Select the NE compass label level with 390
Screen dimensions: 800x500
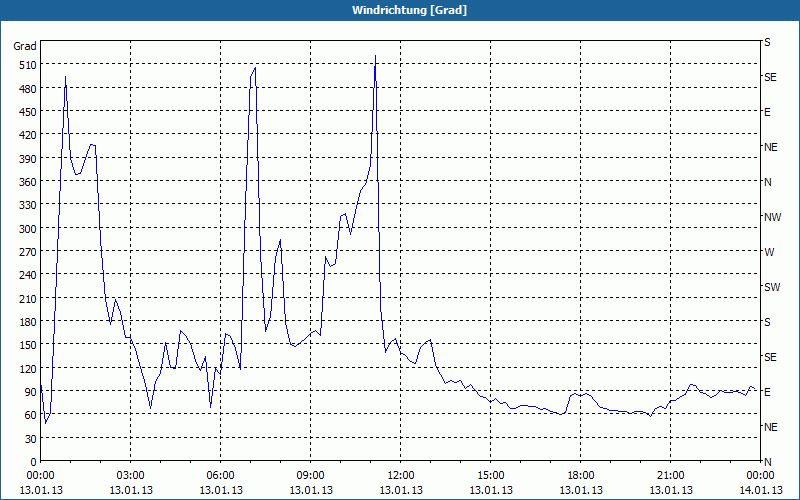770,147
